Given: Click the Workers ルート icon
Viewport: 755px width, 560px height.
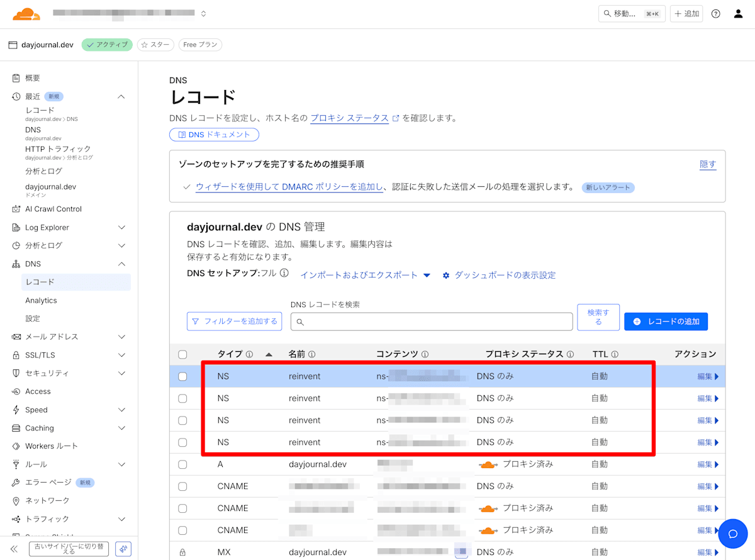Looking at the screenshot, I should point(16,446).
